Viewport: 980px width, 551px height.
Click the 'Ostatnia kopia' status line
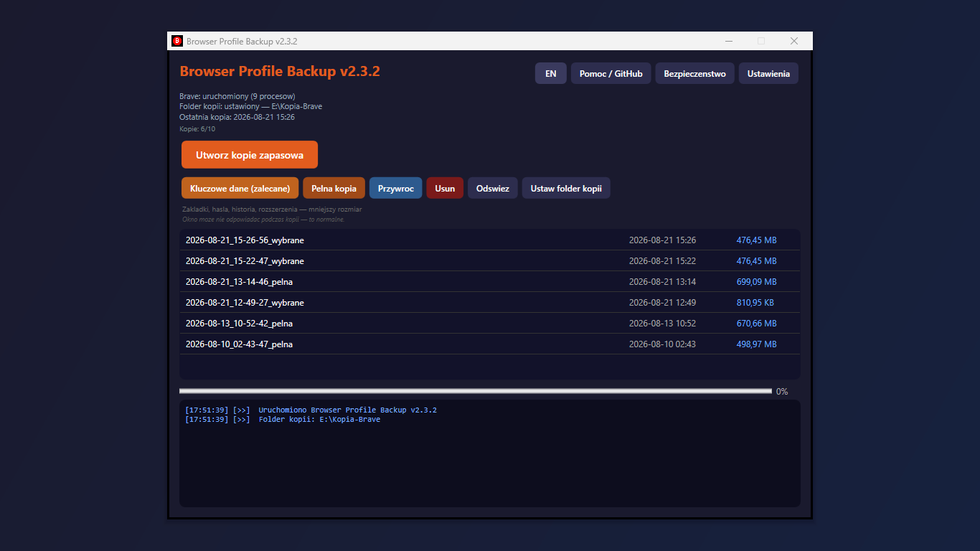click(237, 117)
